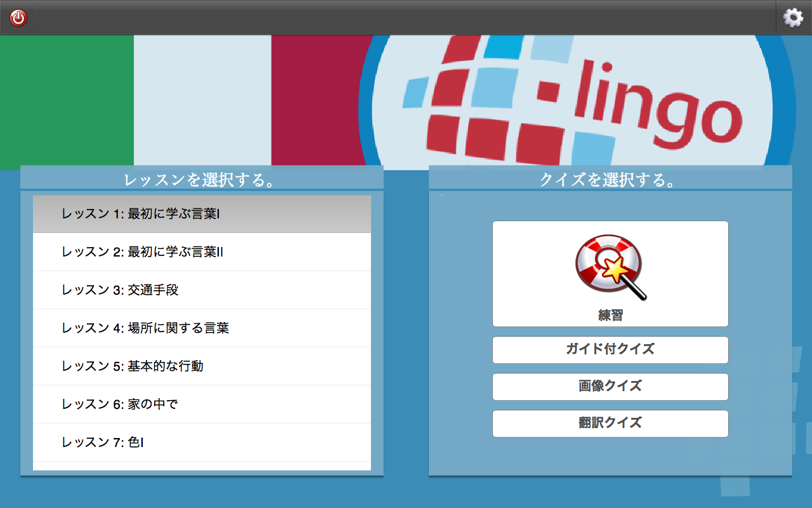Start the 画像クイズ quiz
Viewport: 812px width, 508px height.
click(x=610, y=387)
